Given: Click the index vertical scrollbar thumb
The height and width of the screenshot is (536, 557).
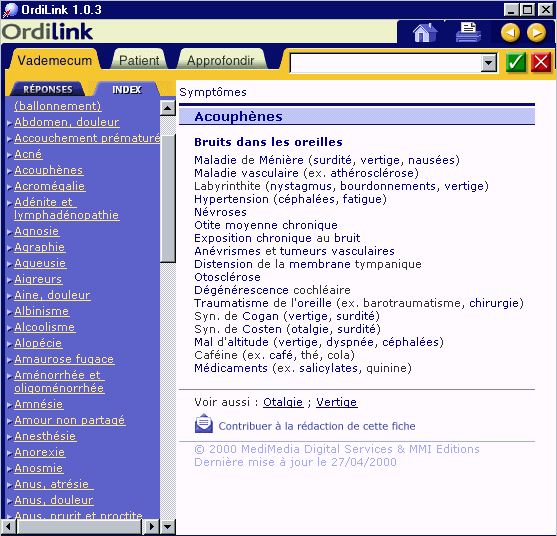Looking at the screenshot, I should 168,198.
